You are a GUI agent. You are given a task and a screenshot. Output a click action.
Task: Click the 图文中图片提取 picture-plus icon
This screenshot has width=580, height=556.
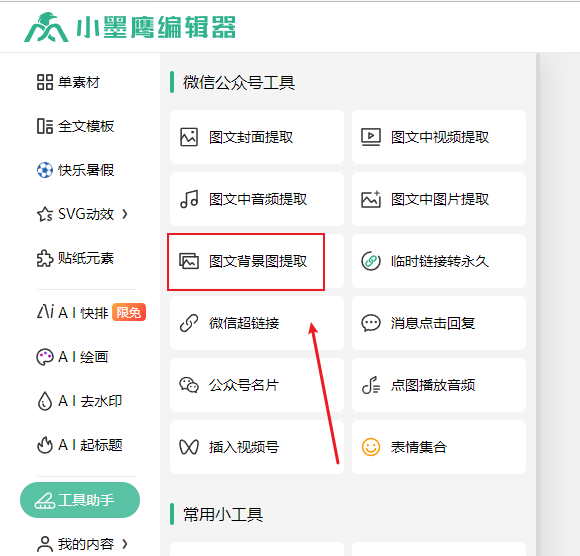(371, 199)
